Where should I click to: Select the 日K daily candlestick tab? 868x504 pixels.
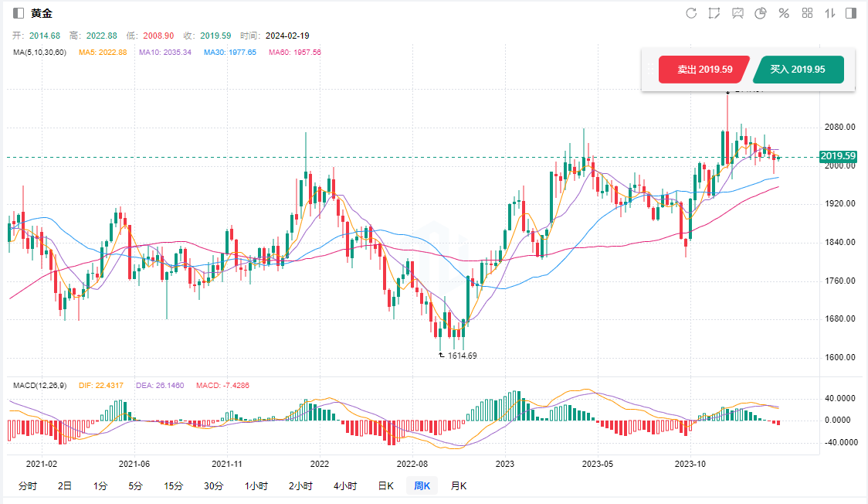click(x=385, y=486)
